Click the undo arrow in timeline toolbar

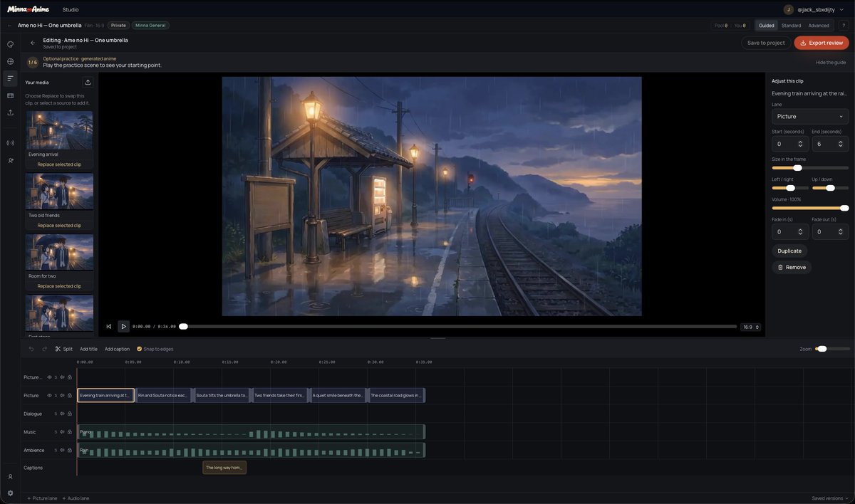click(x=31, y=349)
